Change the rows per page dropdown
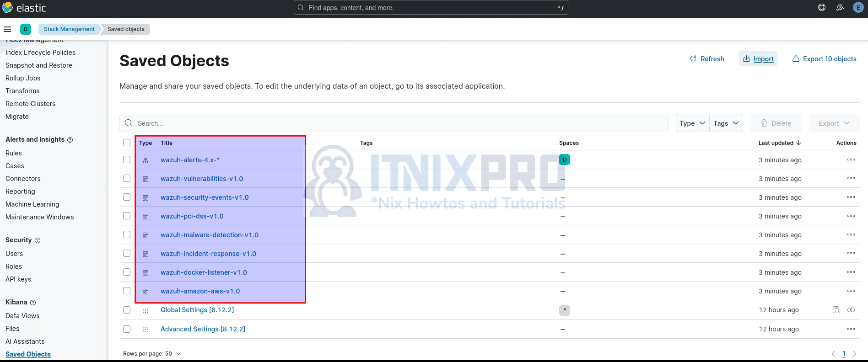This screenshot has height=362, width=868. point(152,354)
